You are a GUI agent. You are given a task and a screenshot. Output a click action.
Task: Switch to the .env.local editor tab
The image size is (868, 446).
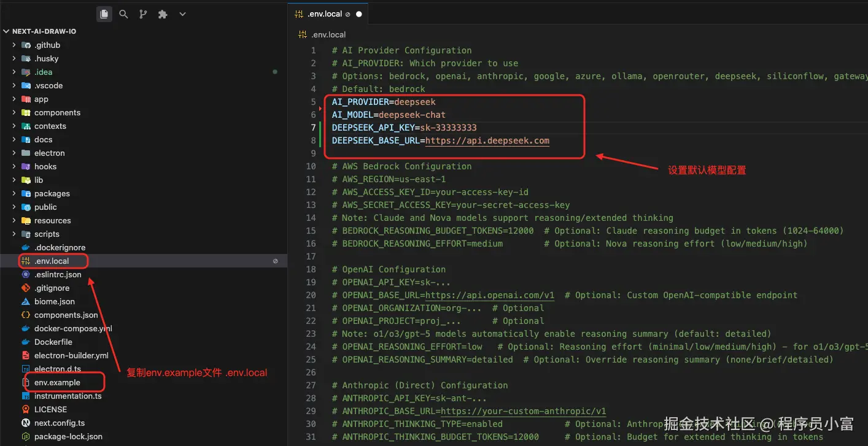tap(328, 13)
